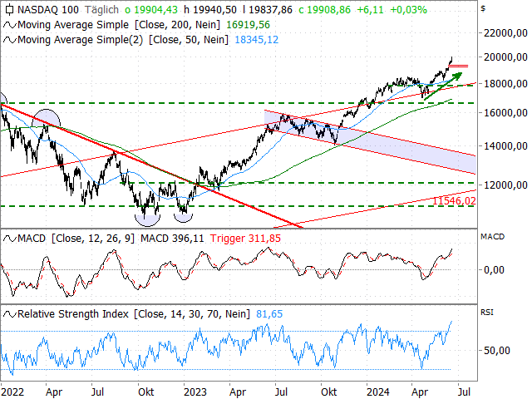Image resolution: width=532 pixels, height=399 pixels.
Task: Click the 18000,00 price axis label
Action: click(x=505, y=84)
